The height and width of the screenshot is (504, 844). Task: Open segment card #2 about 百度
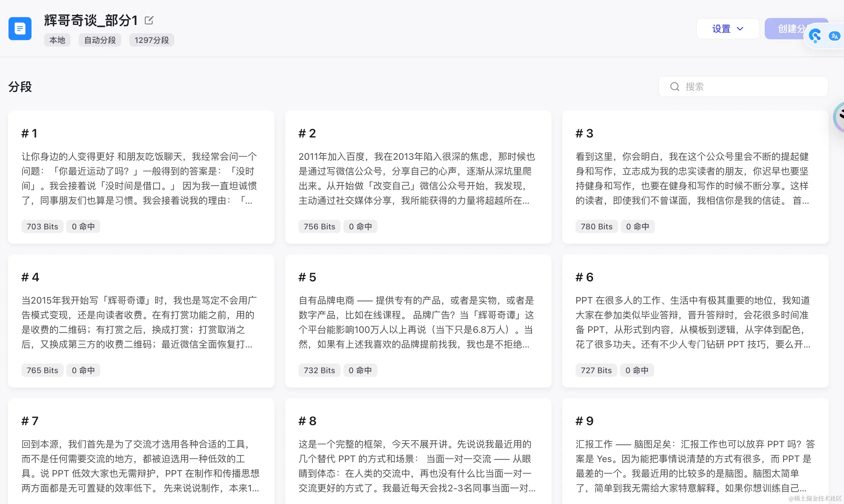pos(418,177)
